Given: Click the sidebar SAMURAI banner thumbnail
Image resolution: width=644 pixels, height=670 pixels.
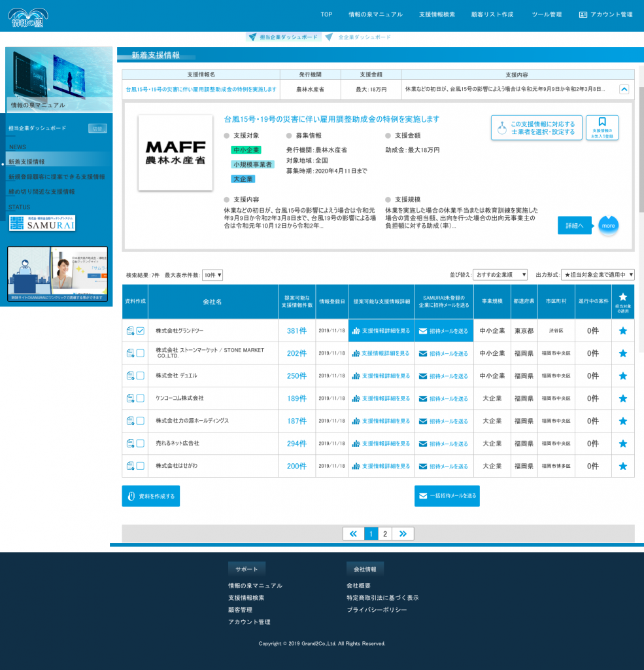Looking at the screenshot, I should (57, 273).
